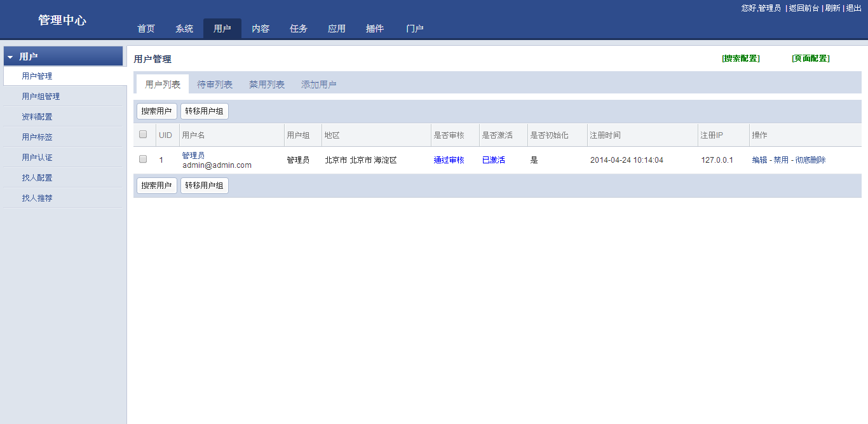Viewport: 868px width, 424px height.
Task: Open the 搜索配置 link
Action: [x=741, y=58]
